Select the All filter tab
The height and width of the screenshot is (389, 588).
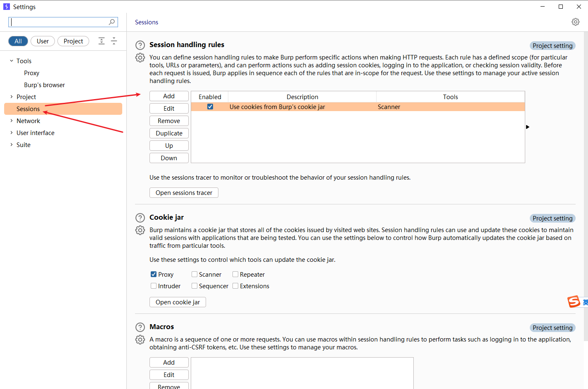click(x=18, y=41)
